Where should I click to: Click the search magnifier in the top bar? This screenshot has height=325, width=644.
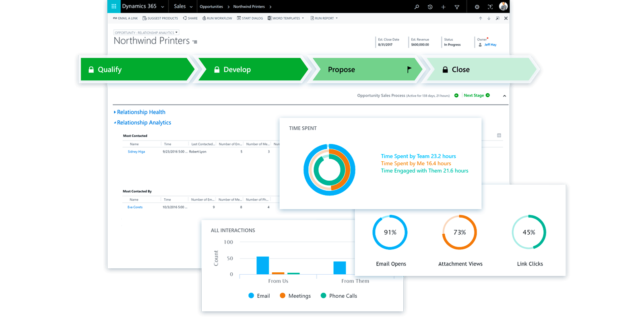click(x=417, y=7)
